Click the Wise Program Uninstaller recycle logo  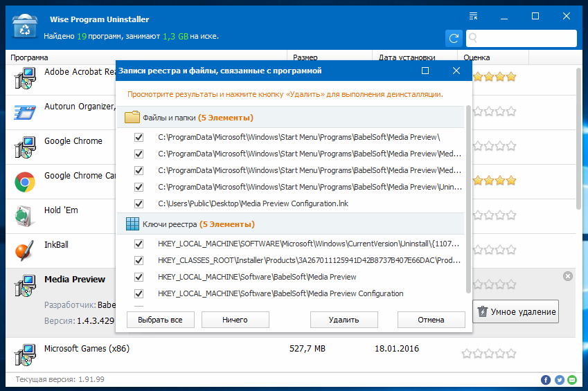(25, 26)
